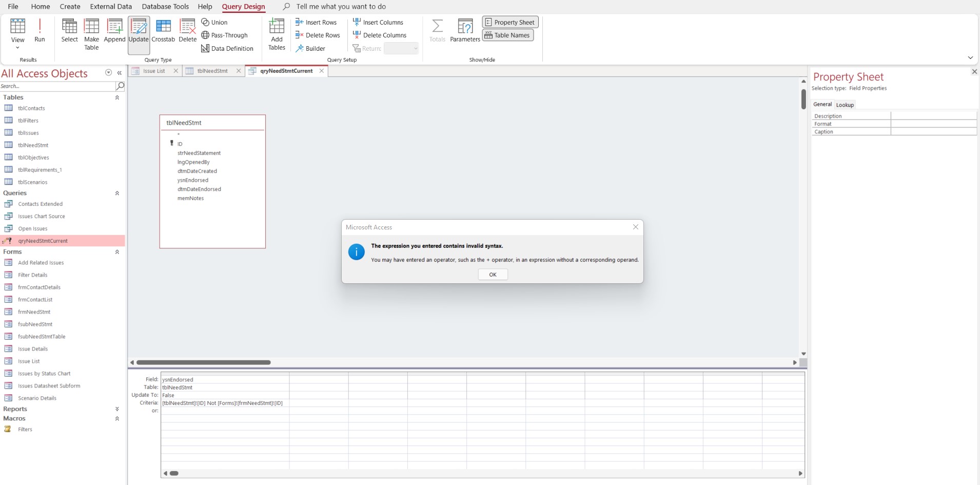Open the File menu
The image size is (980, 485).
[x=13, y=7]
